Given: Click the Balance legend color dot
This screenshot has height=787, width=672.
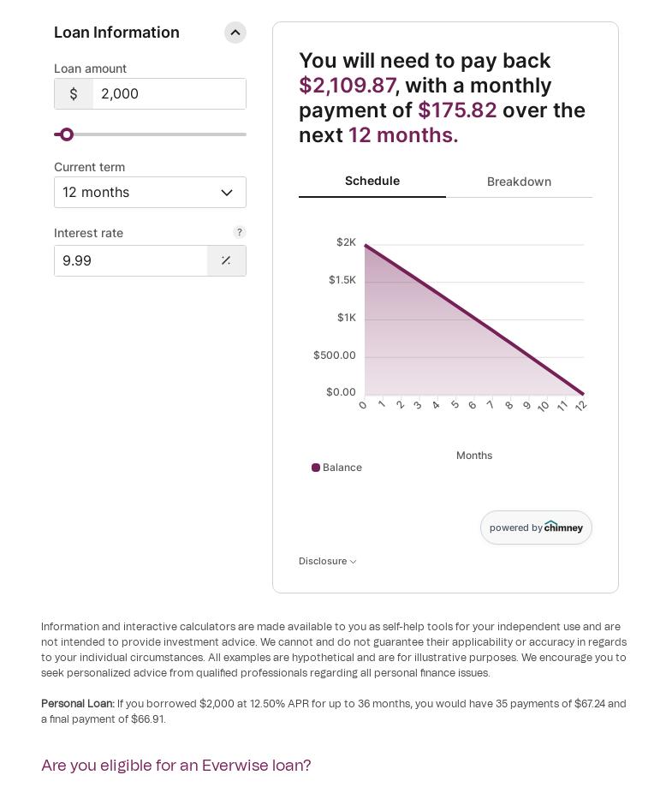Looking at the screenshot, I should pos(316,468).
